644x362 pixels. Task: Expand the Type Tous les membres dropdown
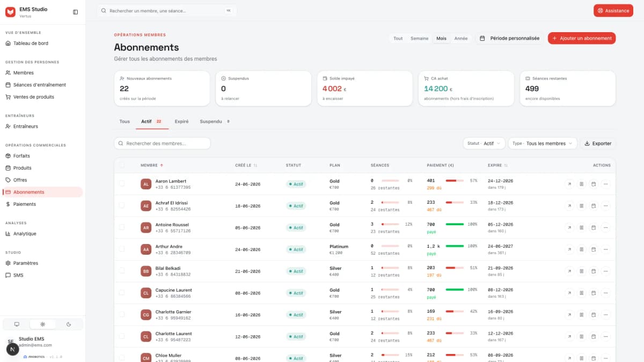click(x=543, y=143)
